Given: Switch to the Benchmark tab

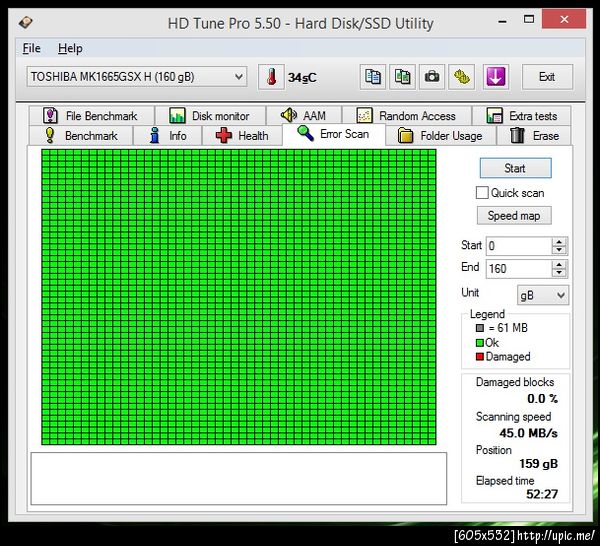Looking at the screenshot, I should (x=81, y=135).
